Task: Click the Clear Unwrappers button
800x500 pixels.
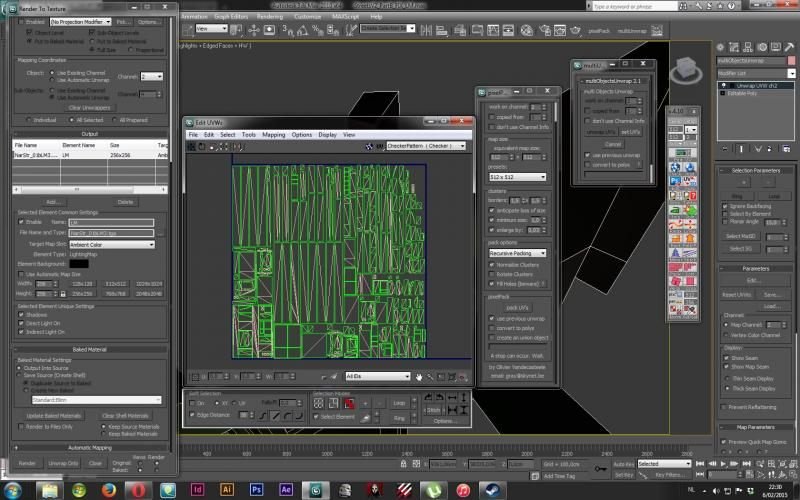Action: (x=89, y=108)
